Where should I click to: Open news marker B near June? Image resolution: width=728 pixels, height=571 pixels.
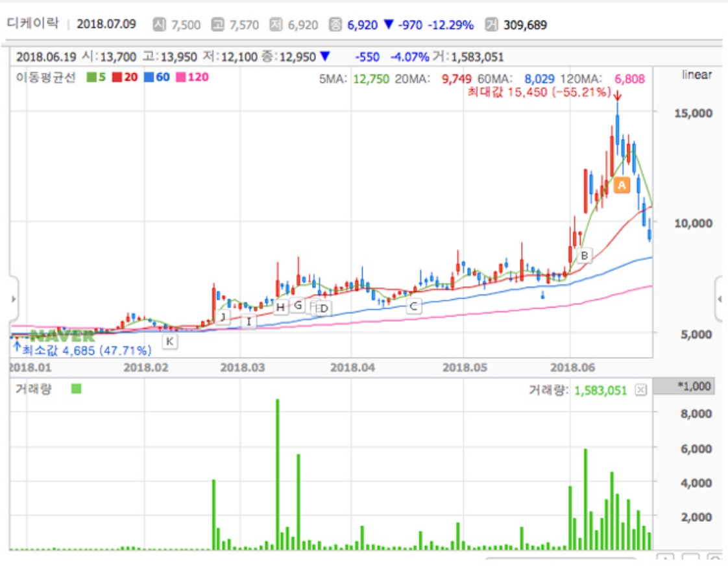pos(585,255)
